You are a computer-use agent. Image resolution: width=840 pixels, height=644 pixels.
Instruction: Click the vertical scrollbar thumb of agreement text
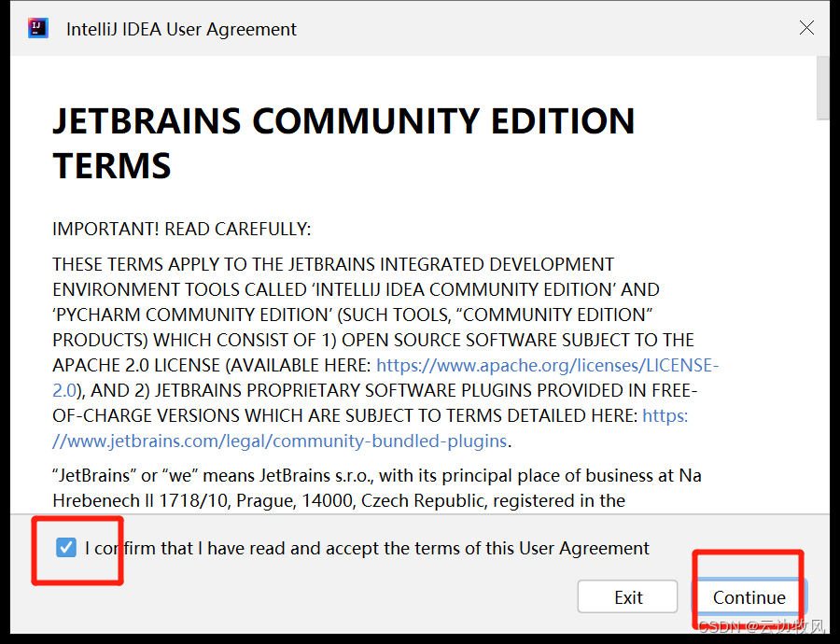(x=822, y=88)
